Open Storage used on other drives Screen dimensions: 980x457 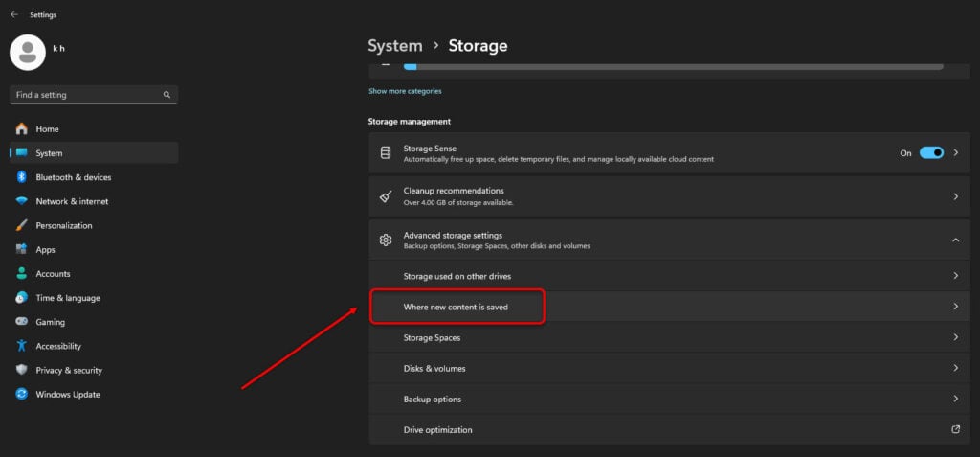coord(669,276)
